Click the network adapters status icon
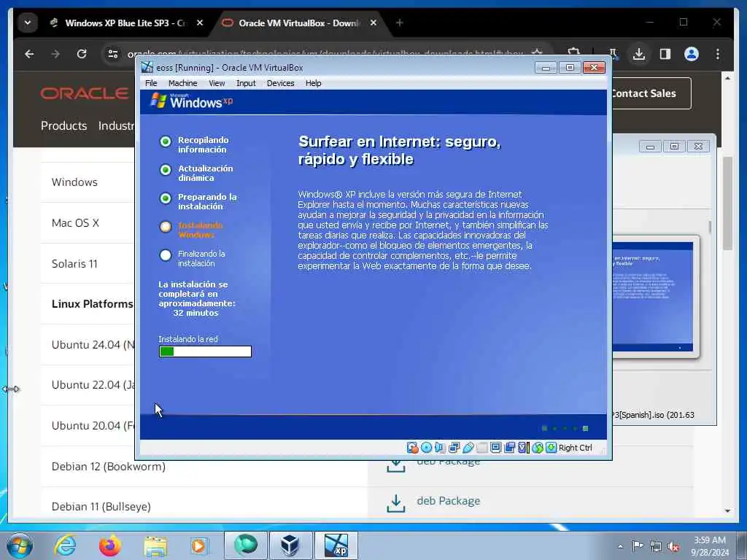This screenshot has width=747, height=560. point(454,448)
